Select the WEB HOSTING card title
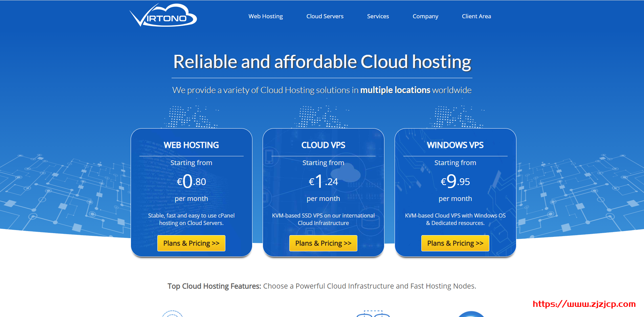The height and width of the screenshot is (317, 644). [191, 145]
